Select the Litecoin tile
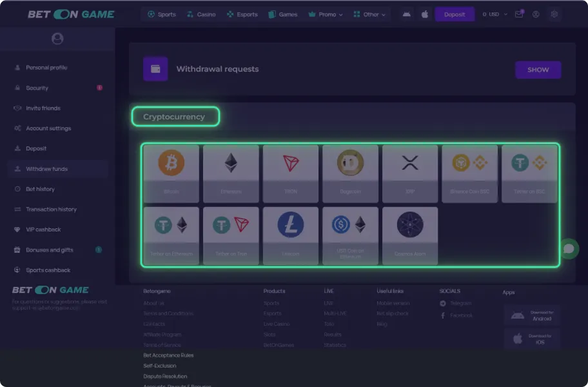The width and height of the screenshot is (588, 387). 290,235
